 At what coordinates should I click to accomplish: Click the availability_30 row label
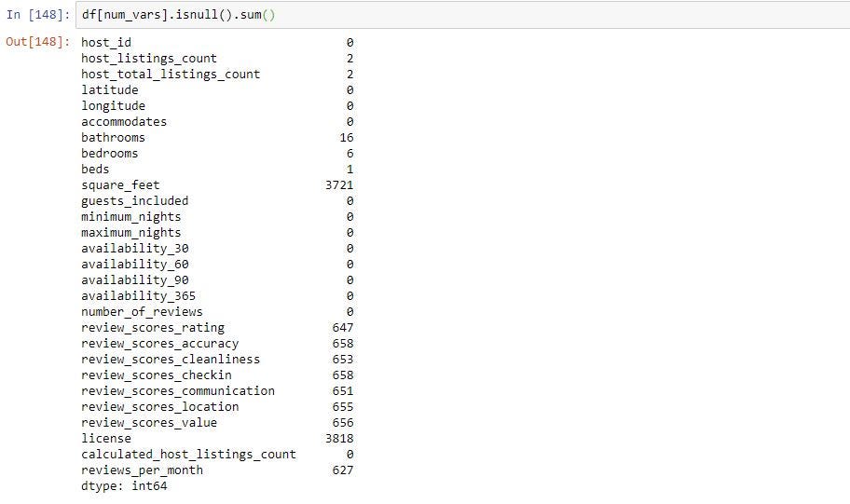coord(135,249)
